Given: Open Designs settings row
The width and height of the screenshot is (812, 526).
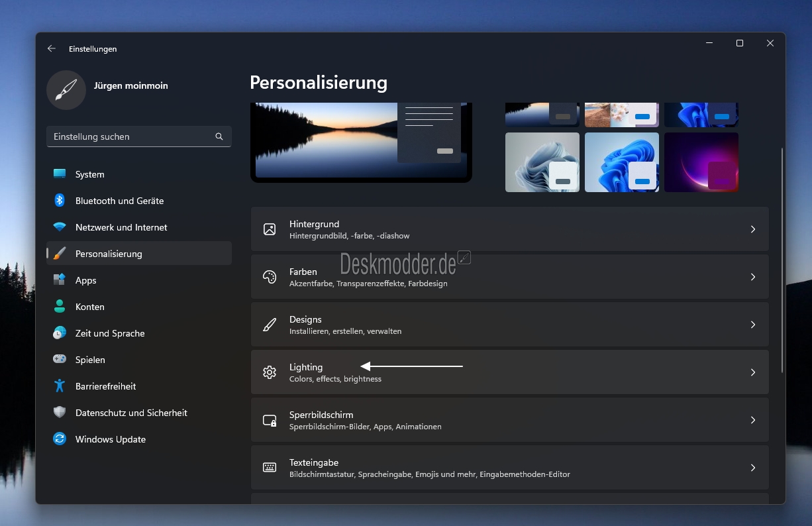Looking at the screenshot, I should tap(509, 325).
